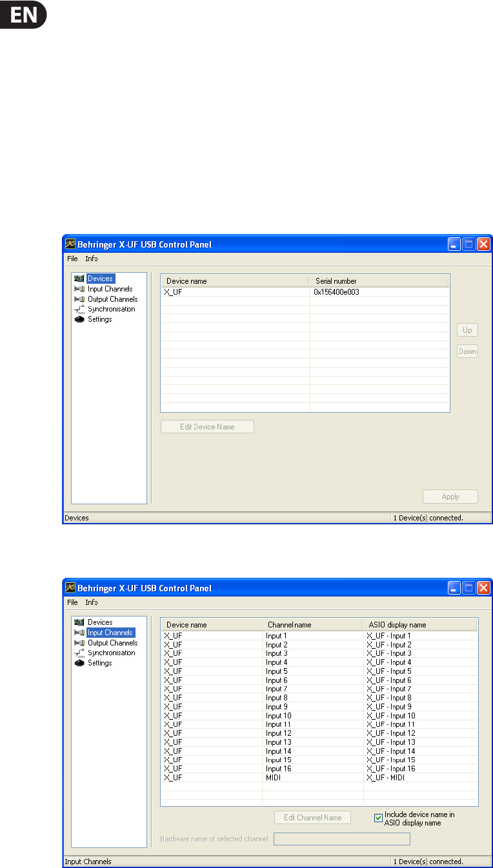
Task: Select serial number 0x156400e003 cell
Action: click(336, 291)
